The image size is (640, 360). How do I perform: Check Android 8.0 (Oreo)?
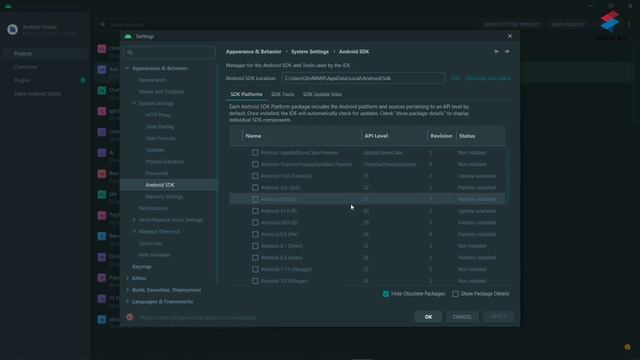(x=255, y=258)
